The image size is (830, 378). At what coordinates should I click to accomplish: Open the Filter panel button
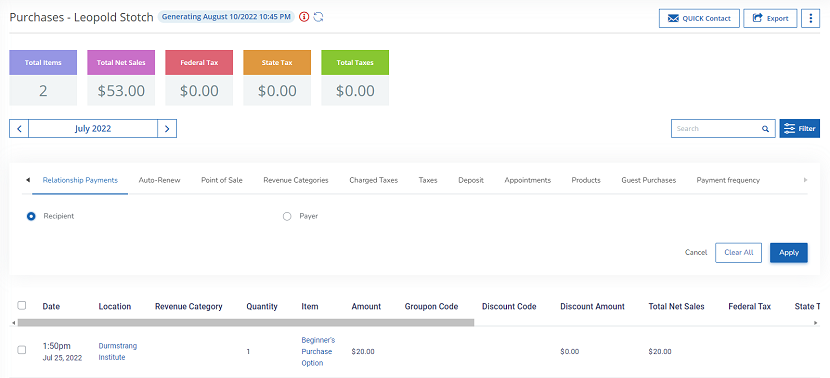click(799, 129)
